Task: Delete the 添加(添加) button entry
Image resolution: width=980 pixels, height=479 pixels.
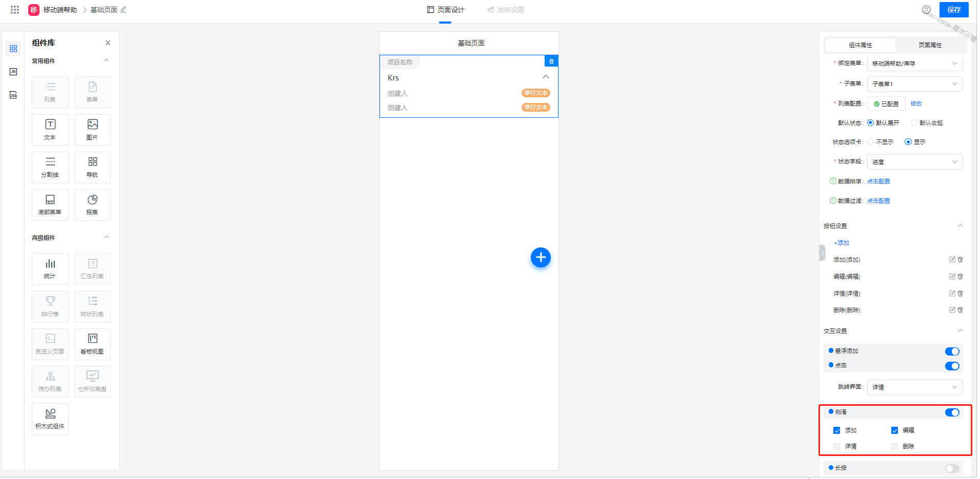Action: pyautogui.click(x=961, y=260)
